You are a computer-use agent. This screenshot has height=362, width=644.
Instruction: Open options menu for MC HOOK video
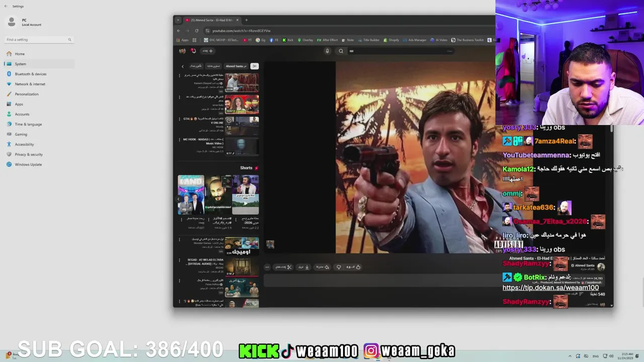[x=180, y=140]
